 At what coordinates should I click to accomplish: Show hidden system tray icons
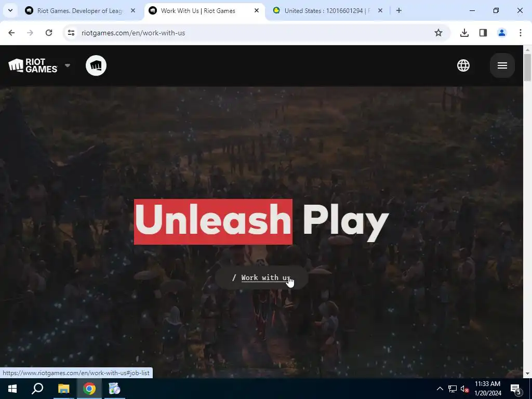(x=440, y=389)
